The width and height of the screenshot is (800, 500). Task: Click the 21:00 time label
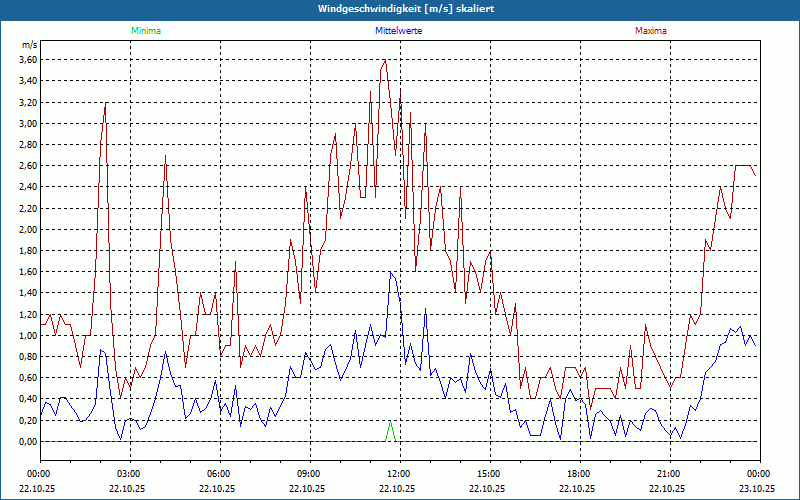668,474
